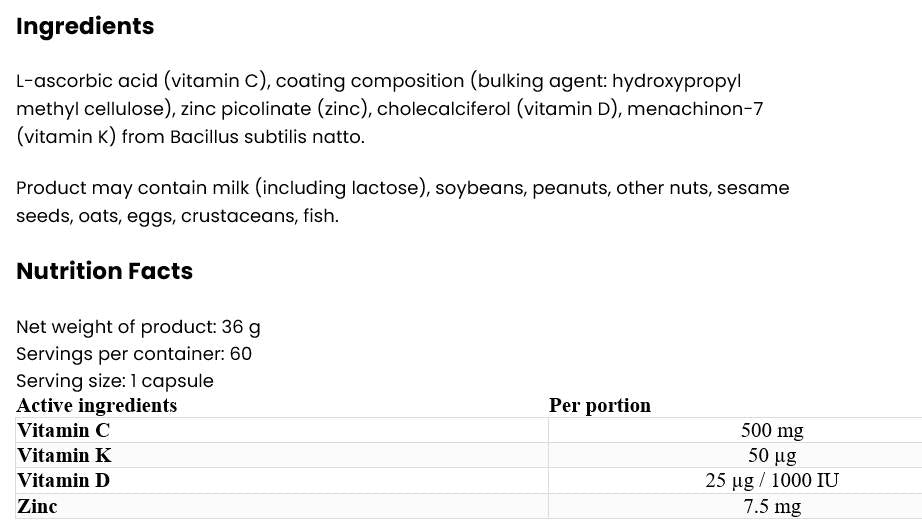Click the Nutrition Facts heading
Image resolution: width=922 pixels, height=532 pixels.
tap(104, 271)
